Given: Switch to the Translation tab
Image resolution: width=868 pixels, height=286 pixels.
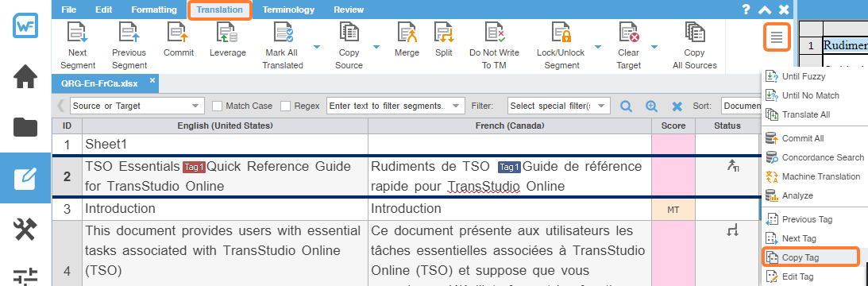Looking at the screenshot, I should pos(220,10).
